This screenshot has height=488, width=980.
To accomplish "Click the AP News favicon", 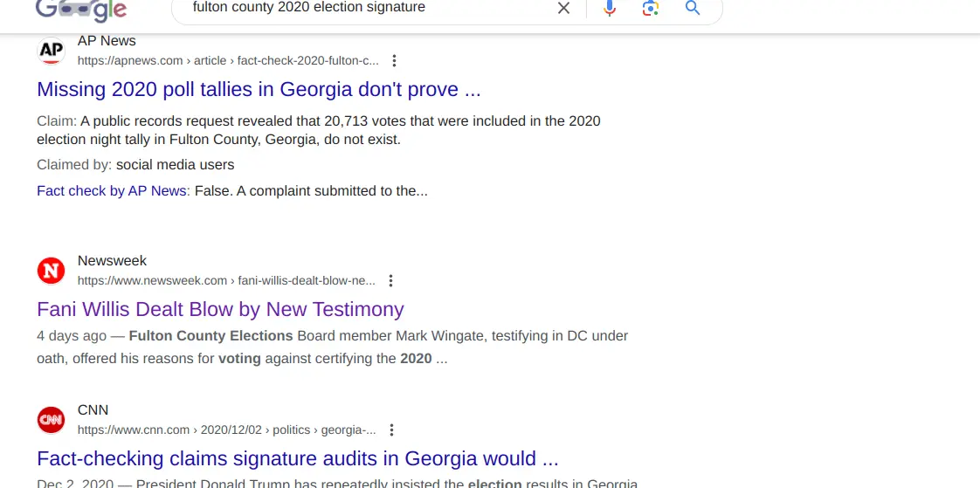I will click(52, 51).
